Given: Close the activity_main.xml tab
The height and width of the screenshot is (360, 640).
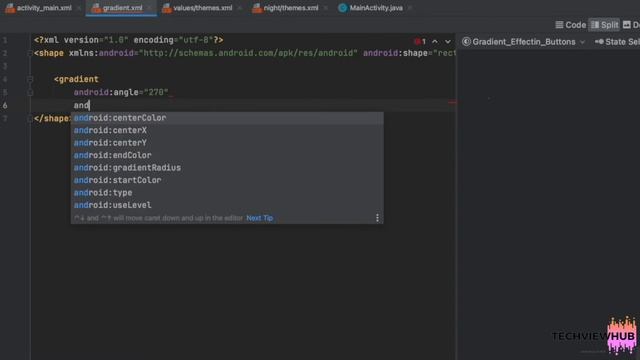Looking at the screenshot, I should tap(79, 8).
